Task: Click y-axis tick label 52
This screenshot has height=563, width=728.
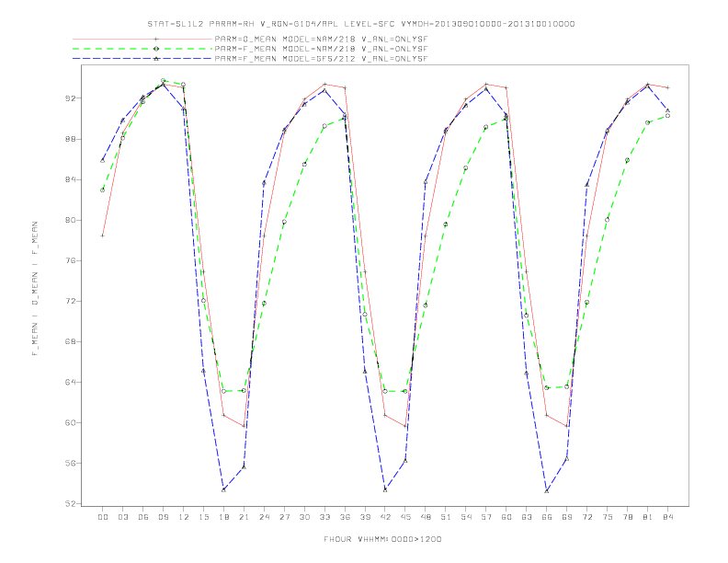Action: pos(71,503)
